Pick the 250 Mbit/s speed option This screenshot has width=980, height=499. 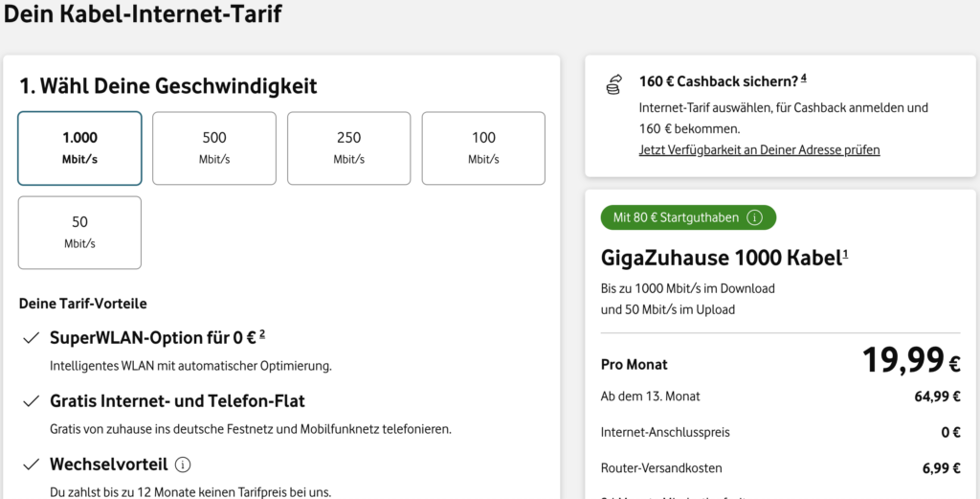point(348,147)
